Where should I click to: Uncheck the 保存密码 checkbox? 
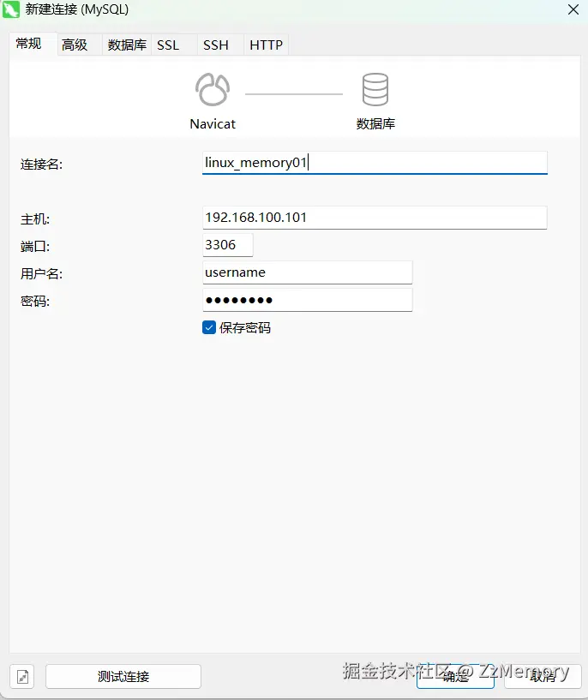pos(209,327)
